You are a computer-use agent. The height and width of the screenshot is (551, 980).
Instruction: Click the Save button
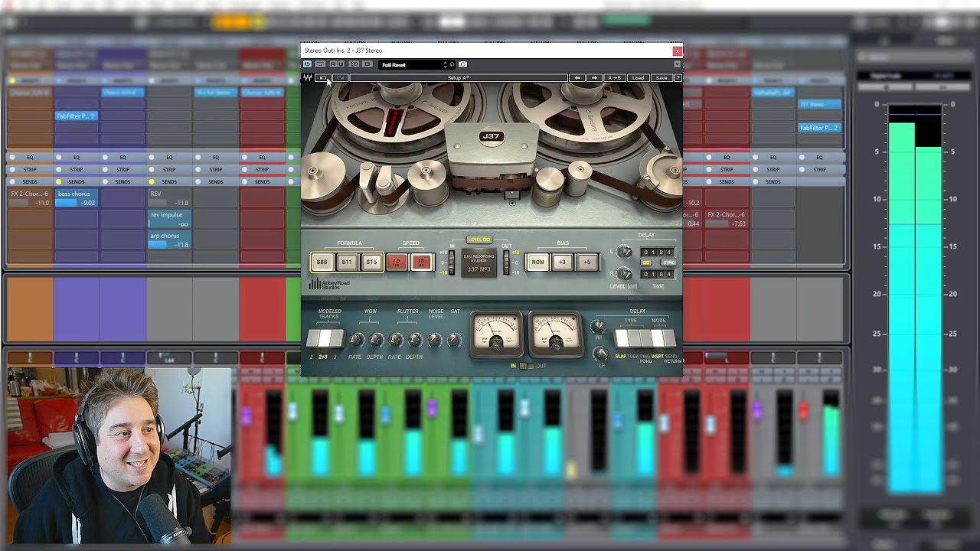pos(661,78)
